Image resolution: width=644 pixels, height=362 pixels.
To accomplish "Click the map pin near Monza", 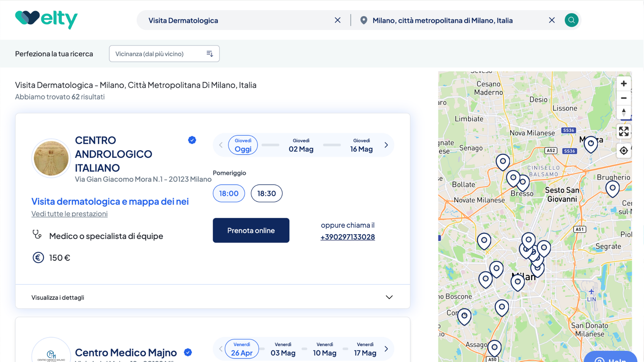I will pyautogui.click(x=591, y=144).
